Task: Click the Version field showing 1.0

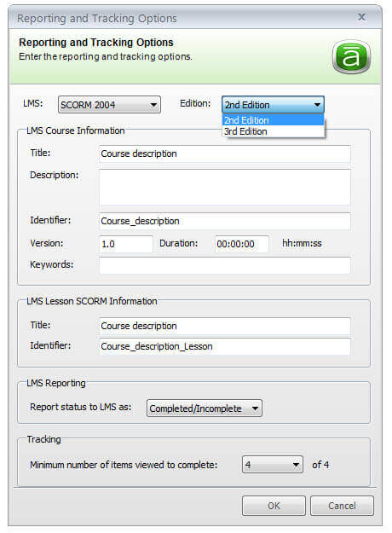Action: click(125, 244)
